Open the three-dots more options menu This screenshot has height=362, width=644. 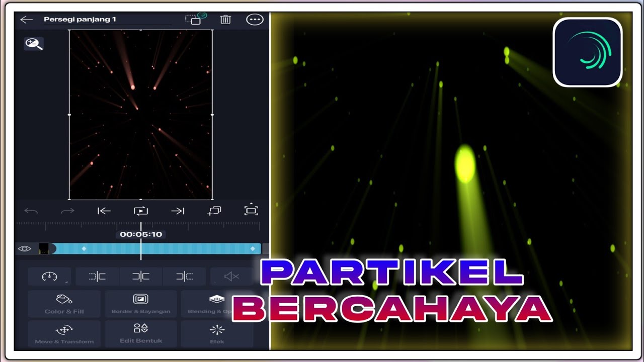tap(255, 20)
